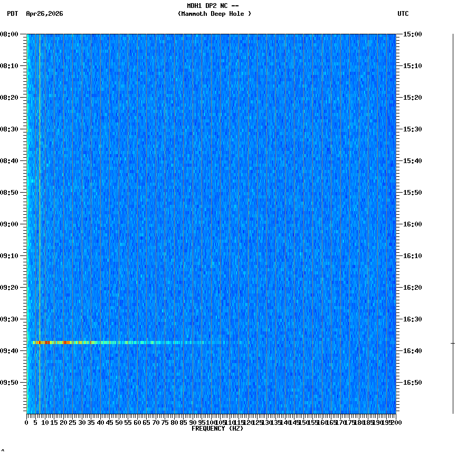This screenshot has width=476, height=456.
Task: Click the bottom of the vertical scale bar
Action: [x=453, y=412]
